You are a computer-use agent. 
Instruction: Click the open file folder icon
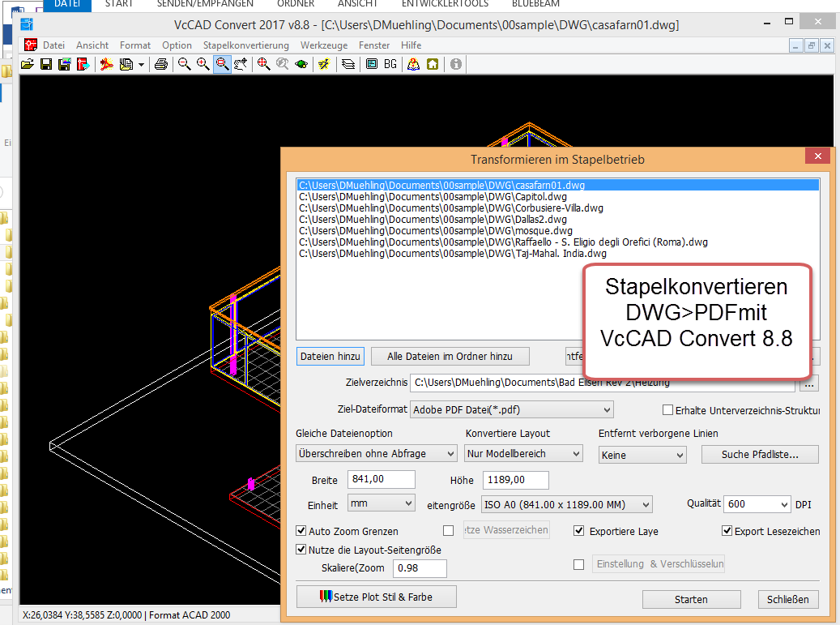point(28,64)
